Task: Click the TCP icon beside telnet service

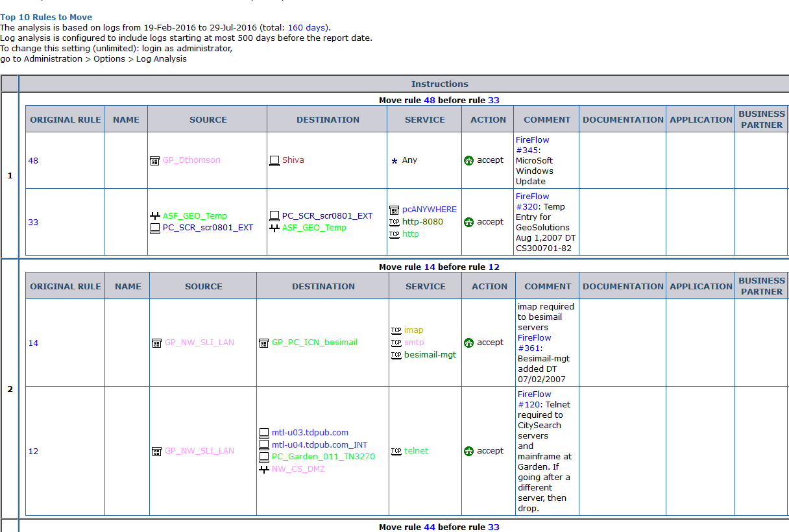Action: click(x=396, y=451)
